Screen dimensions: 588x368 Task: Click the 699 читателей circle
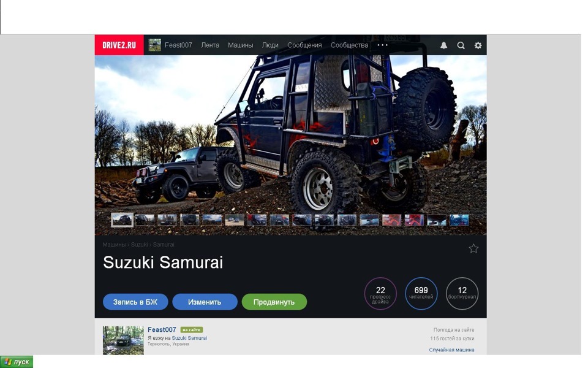421,294
